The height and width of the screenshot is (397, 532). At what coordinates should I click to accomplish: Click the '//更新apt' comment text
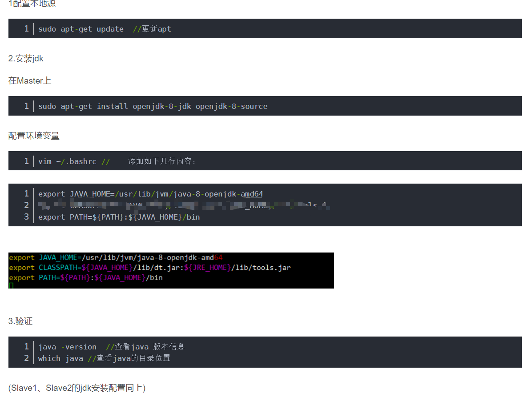(x=152, y=29)
